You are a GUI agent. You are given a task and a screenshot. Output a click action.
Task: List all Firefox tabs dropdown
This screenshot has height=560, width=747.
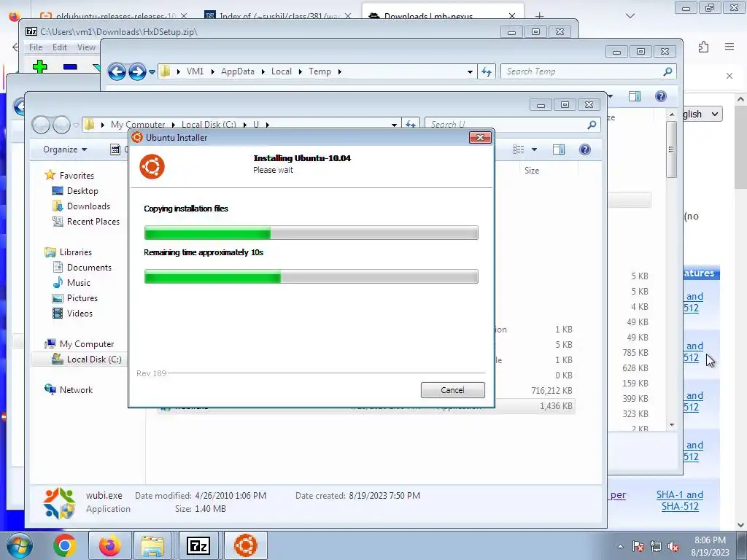(x=630, y=16)
